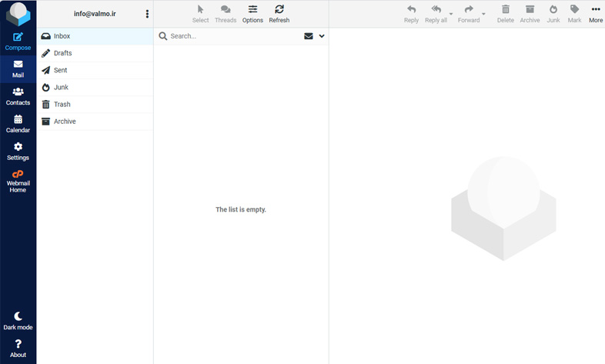
Task: Open the About help icon
Action: (x=18, y=349)
